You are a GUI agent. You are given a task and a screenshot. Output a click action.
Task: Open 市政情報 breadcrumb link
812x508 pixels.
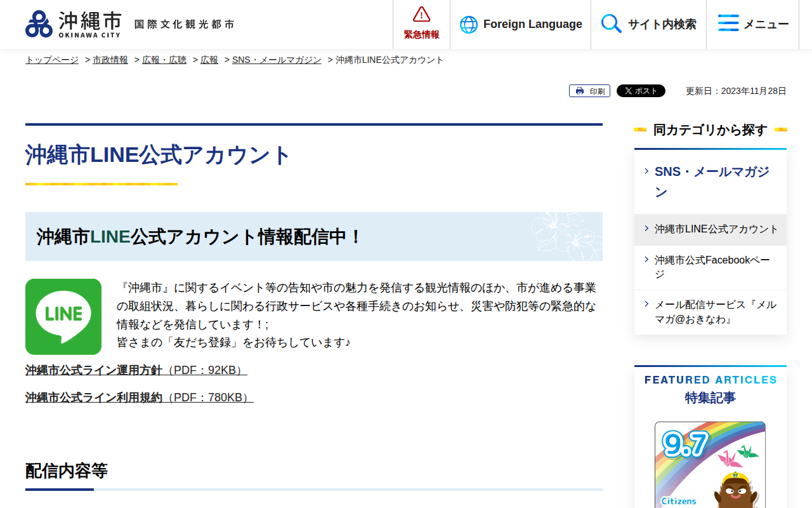coord(110,60)
